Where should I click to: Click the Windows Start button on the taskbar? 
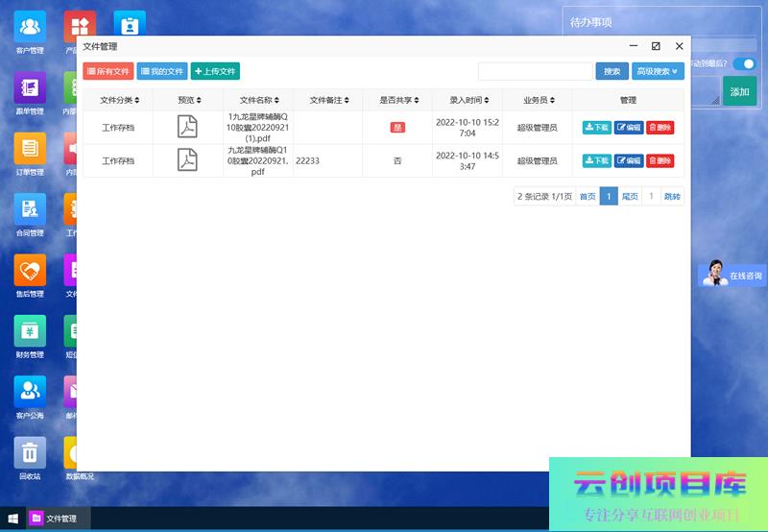point(12,519)
